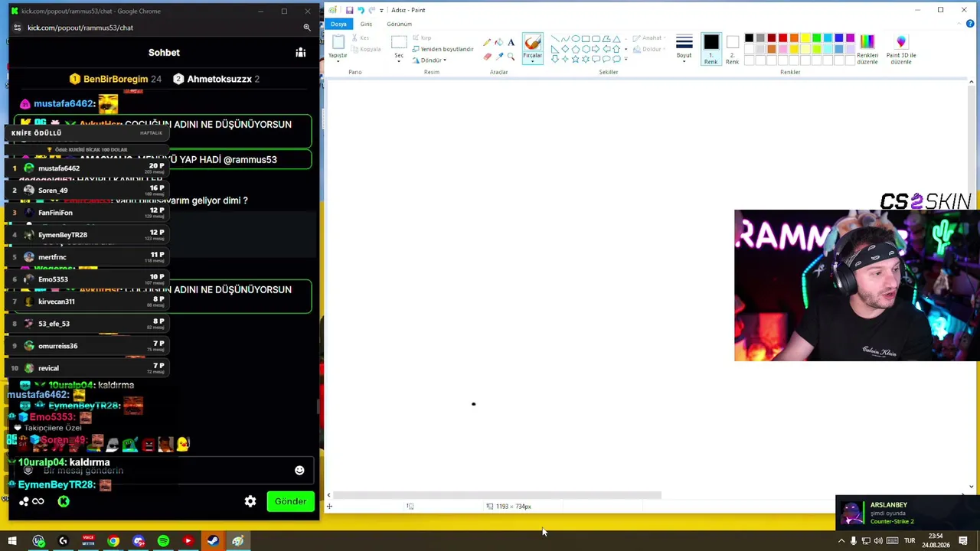This screenshot has height=551, width=980.
Task: Open the Action Center notifications button
Action: click(x=963, y=541)
